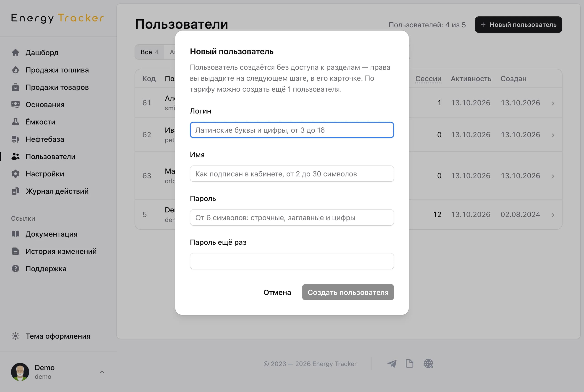Click the document icon for История изменений
The image size is (584, 392).
(16, 251)
